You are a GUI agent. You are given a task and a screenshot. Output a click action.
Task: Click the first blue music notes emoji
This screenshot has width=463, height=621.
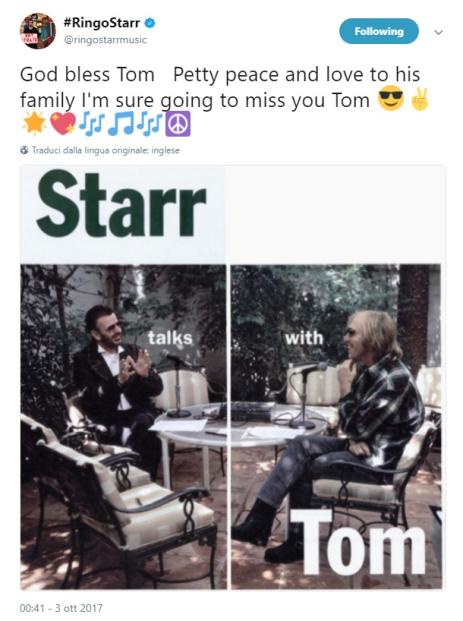[91, 124]
